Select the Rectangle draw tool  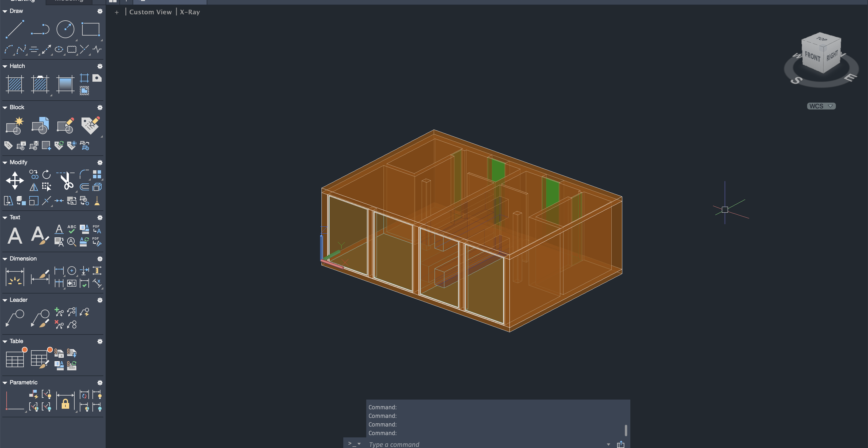pyautogui.click(x=91, y=29)
